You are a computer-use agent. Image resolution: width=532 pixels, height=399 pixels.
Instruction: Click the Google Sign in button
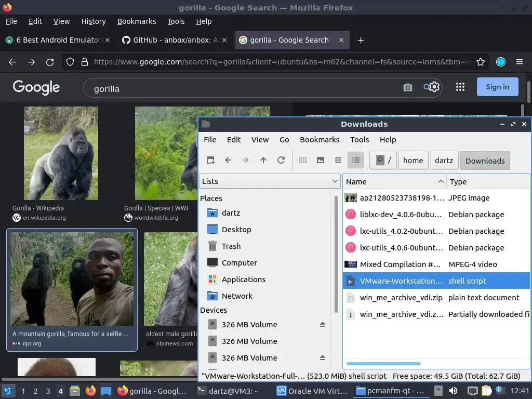pyautogui.click(x=497, y=87)
